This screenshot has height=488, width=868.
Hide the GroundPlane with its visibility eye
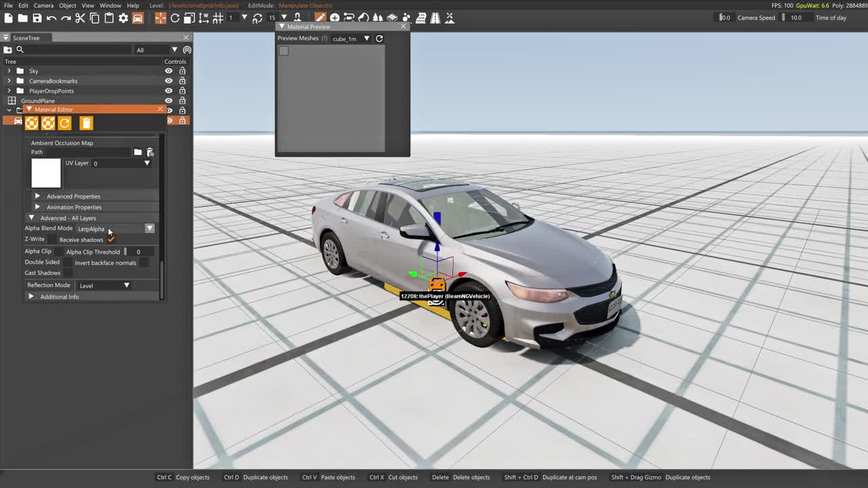pos(169,100)
